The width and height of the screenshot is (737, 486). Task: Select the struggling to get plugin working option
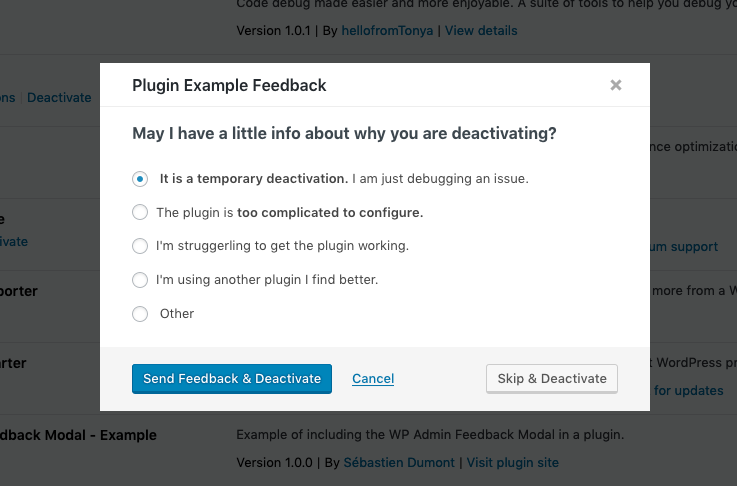point(140,246)
